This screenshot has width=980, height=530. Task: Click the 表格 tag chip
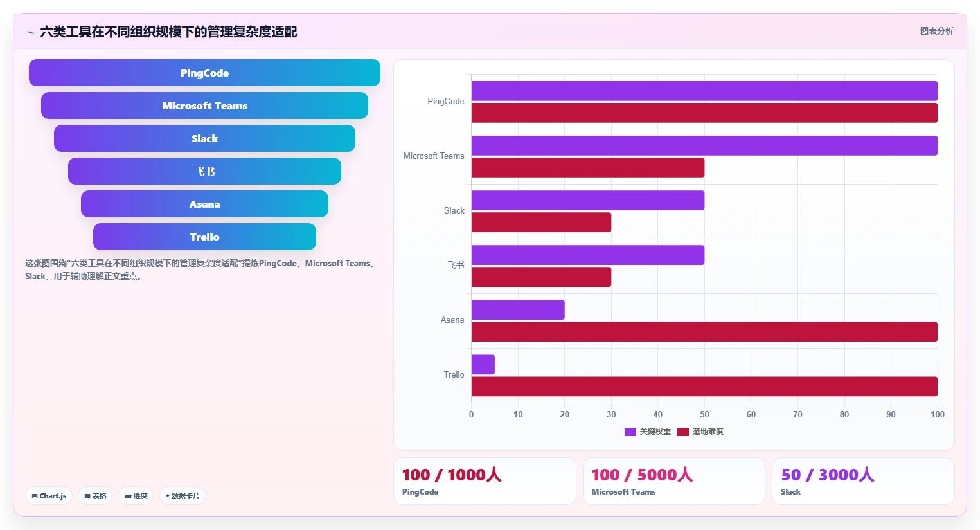coord(95,496)
